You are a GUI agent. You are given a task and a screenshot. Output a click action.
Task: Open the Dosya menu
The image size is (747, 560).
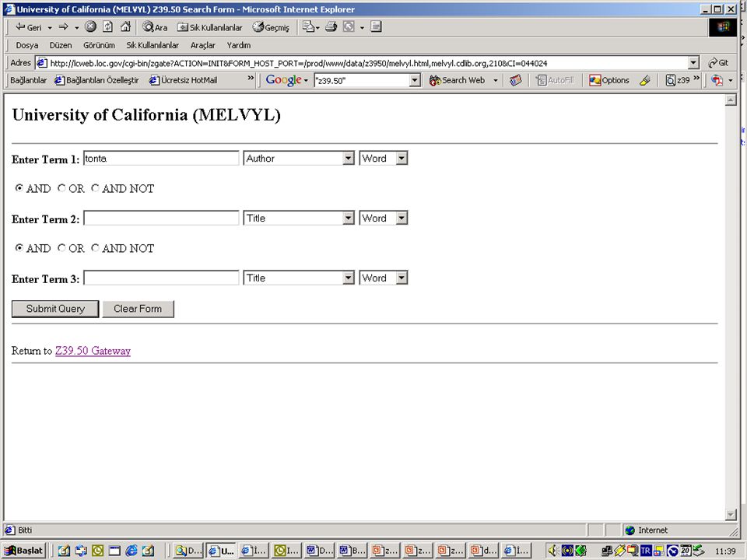[x=27, y=45]
